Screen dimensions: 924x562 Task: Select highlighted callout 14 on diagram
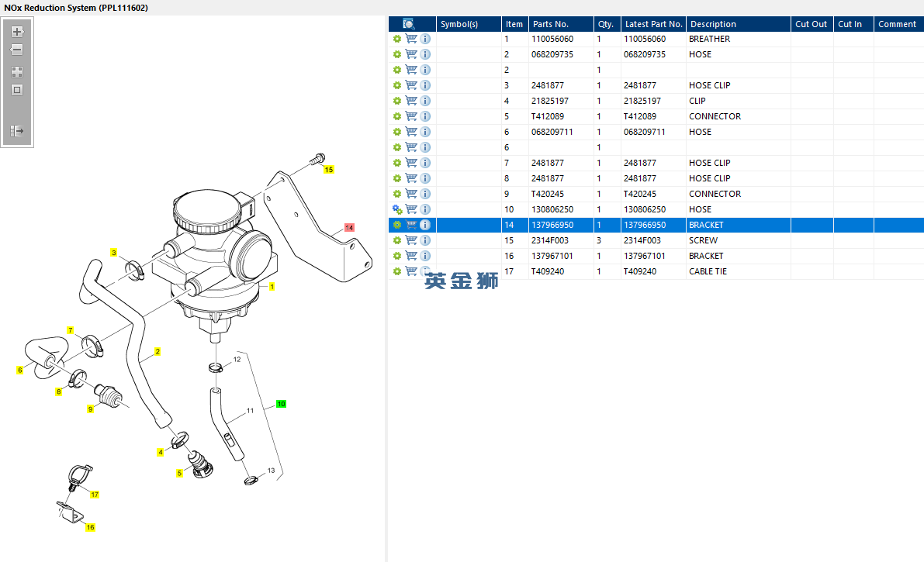[349, 227]
